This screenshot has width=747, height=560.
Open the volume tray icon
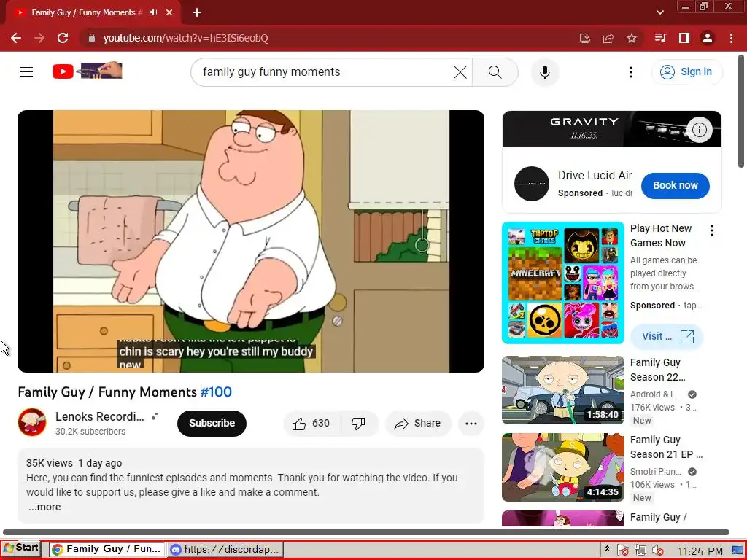(x=658, y=551)
